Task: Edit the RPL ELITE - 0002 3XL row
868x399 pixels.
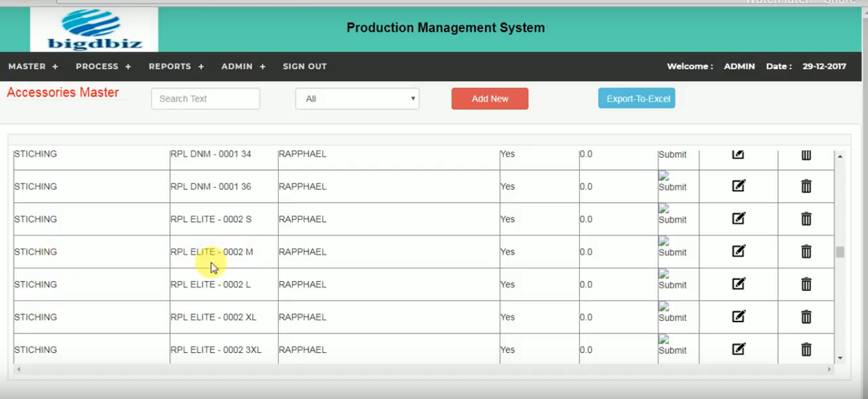Action: [x=738, y=349]
